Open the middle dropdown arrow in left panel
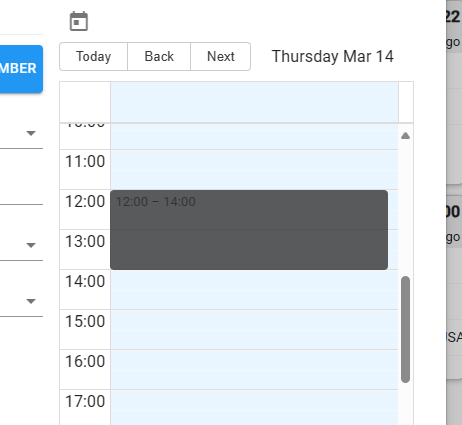This screenshot has height=425, width=462. tap(31, 245)
